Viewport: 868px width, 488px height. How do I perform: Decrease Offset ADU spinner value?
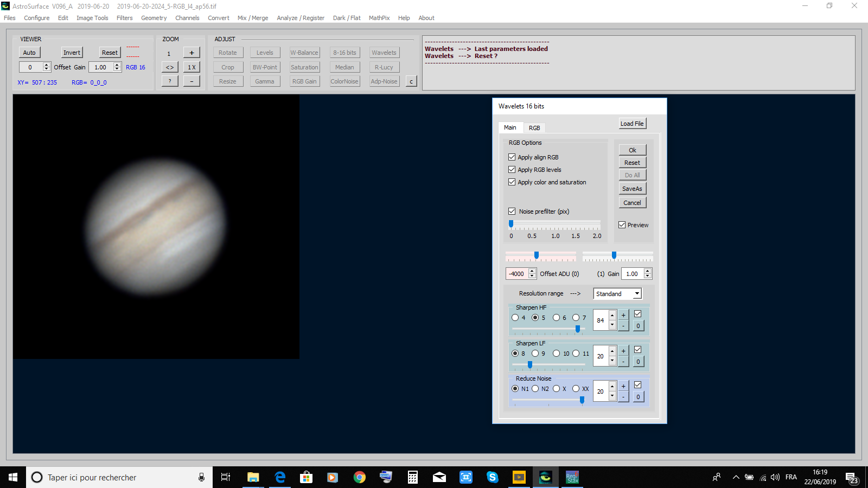(532, 277)
